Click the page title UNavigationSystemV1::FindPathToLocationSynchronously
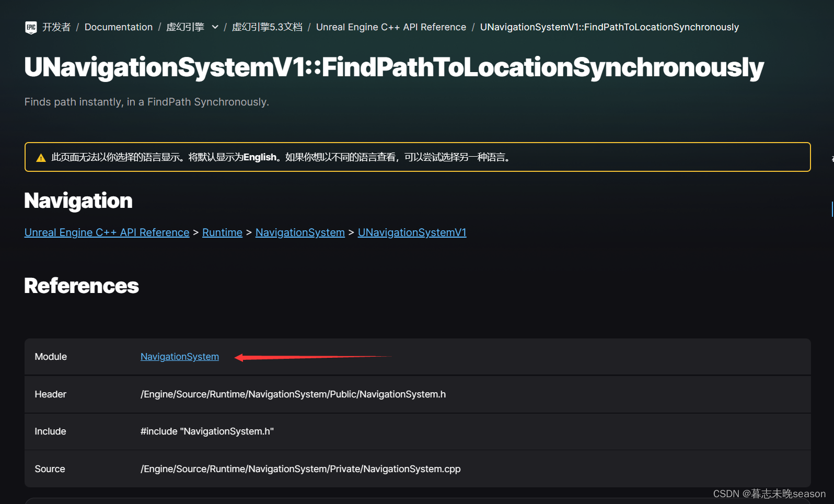 (394, 68)
